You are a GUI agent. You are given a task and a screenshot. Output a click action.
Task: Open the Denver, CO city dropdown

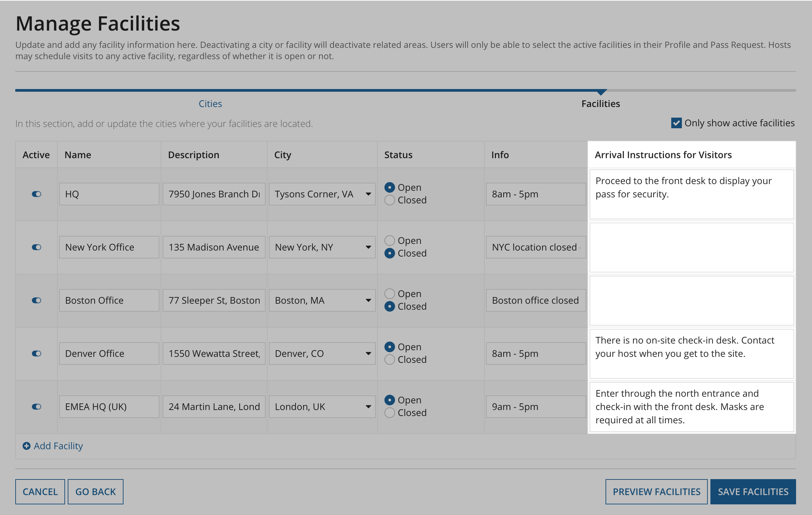pyautogui.click(x=322, y=353)
